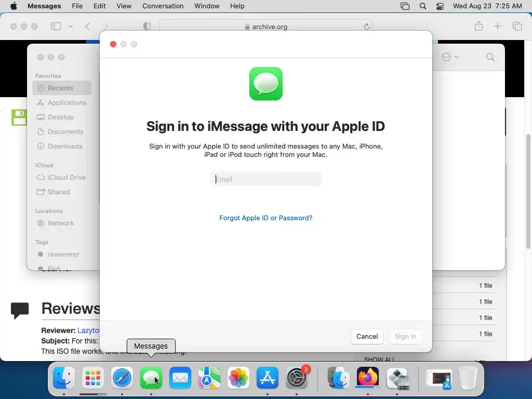The width and height of the screenshot is (532, 399).
Task: Open Maps from the Dock
Action: pyautogui.click(x=209, y=378)
